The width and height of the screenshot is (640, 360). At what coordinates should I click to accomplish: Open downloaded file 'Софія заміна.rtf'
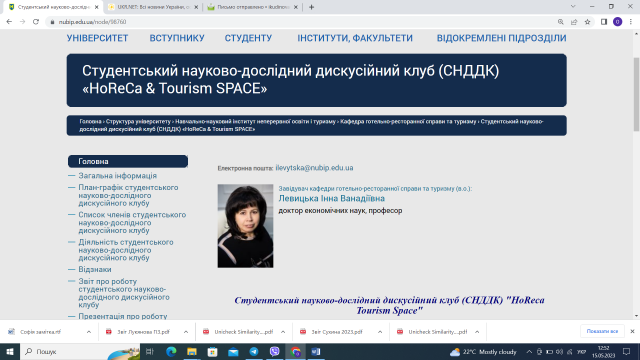[41, 332]
